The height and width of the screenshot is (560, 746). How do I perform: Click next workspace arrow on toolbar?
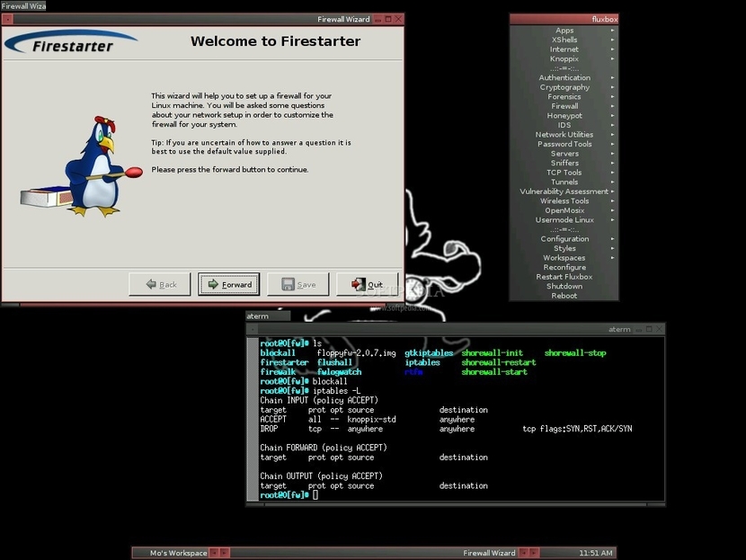224,553
